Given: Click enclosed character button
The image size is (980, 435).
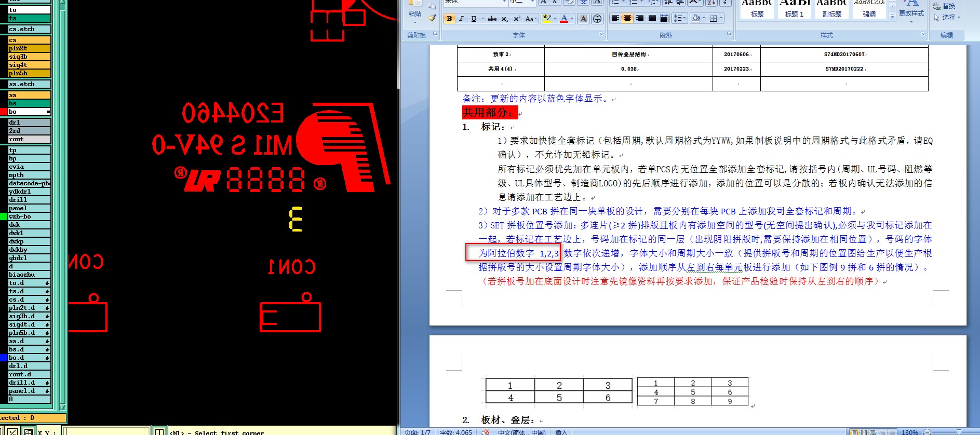Looking at the screenshot, I should (x=597, y=19).
